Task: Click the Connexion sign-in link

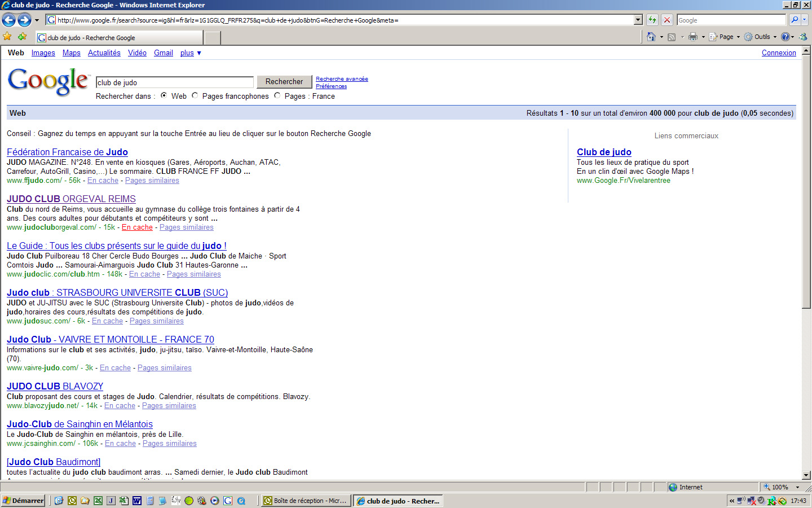Action: pos(779,53)
